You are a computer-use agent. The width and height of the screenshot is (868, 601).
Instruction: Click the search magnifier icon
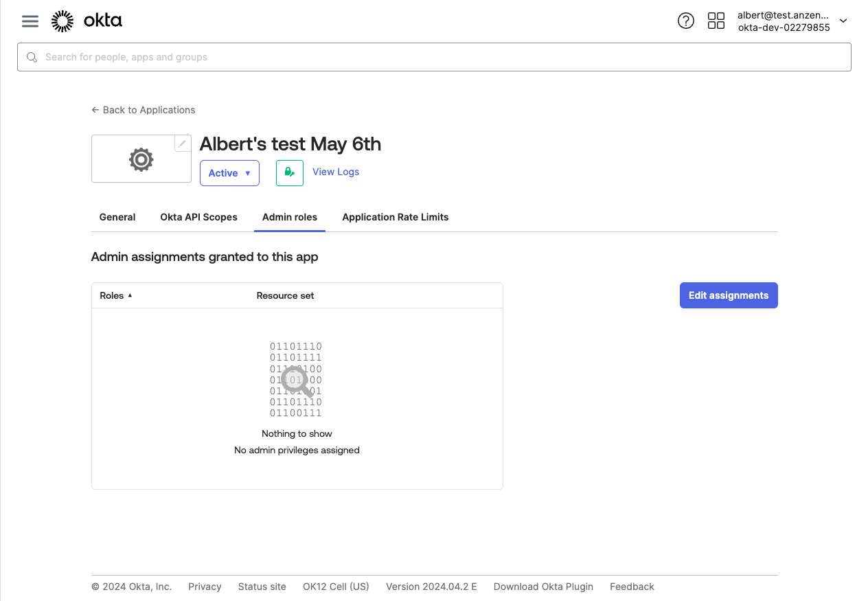(32, 58)
